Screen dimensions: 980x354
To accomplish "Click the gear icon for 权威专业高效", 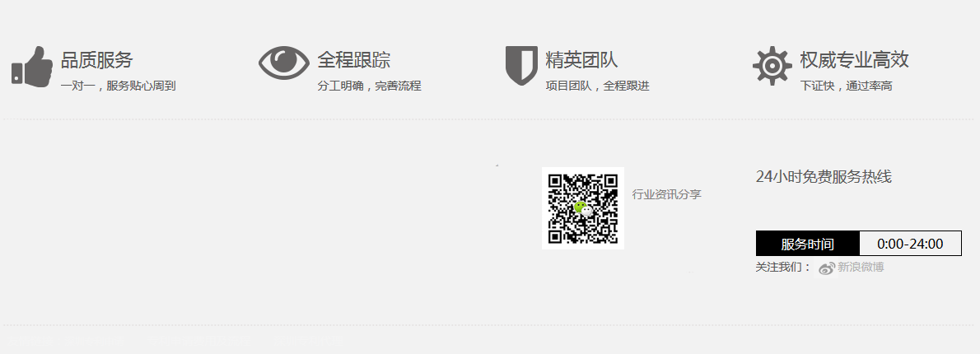I will click(772, 66).
